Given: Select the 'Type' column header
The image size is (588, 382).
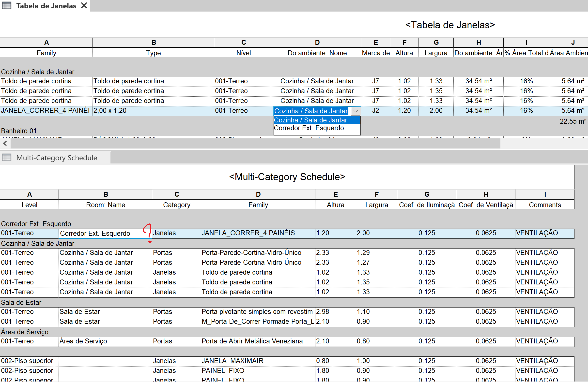Looking at the screenshot, I should pyautogui.click(x=153, y=53).
